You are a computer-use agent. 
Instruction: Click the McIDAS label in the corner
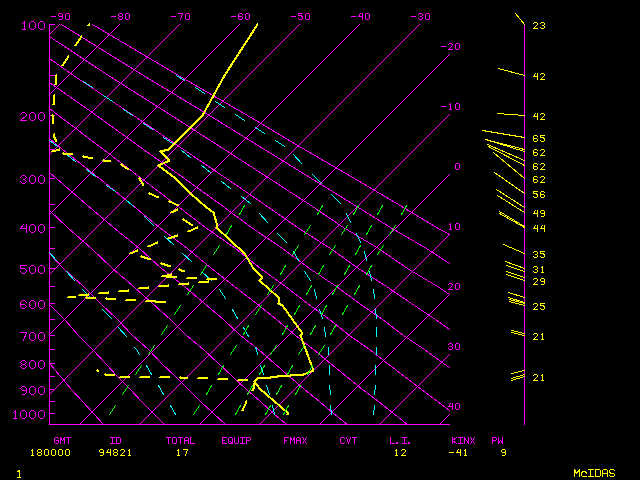click(x=594, y=472)
